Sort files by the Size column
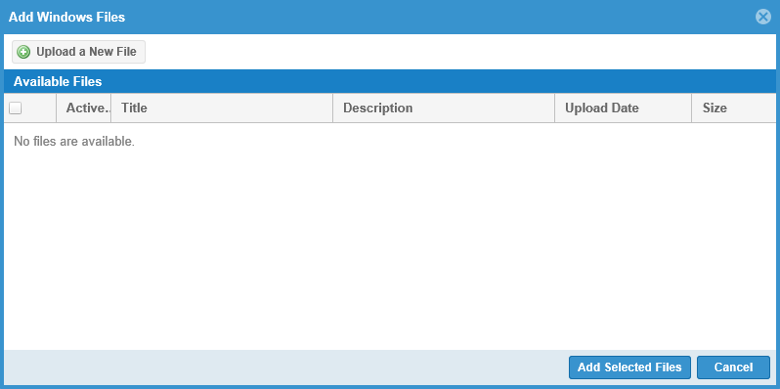 pos(734,108)
